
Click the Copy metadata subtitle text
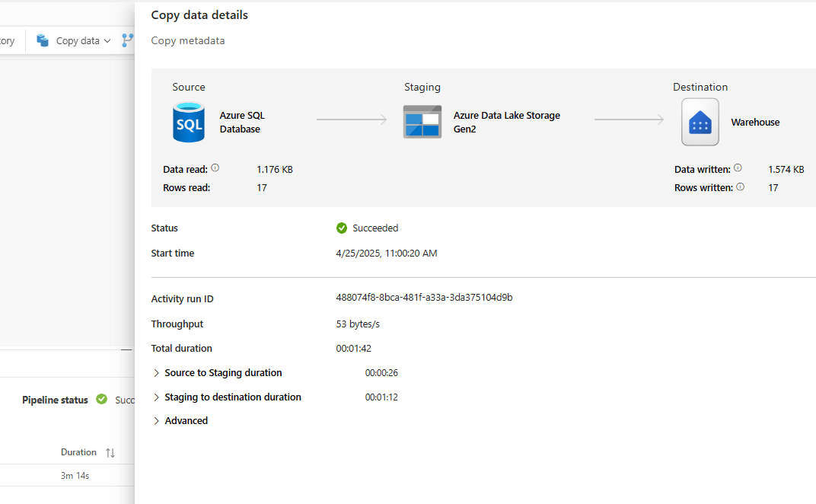pyautogui.click(x=188, y=41)
